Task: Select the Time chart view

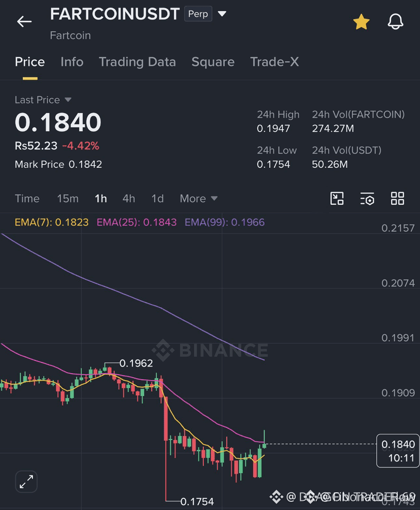Action: (x=27, y=198)
